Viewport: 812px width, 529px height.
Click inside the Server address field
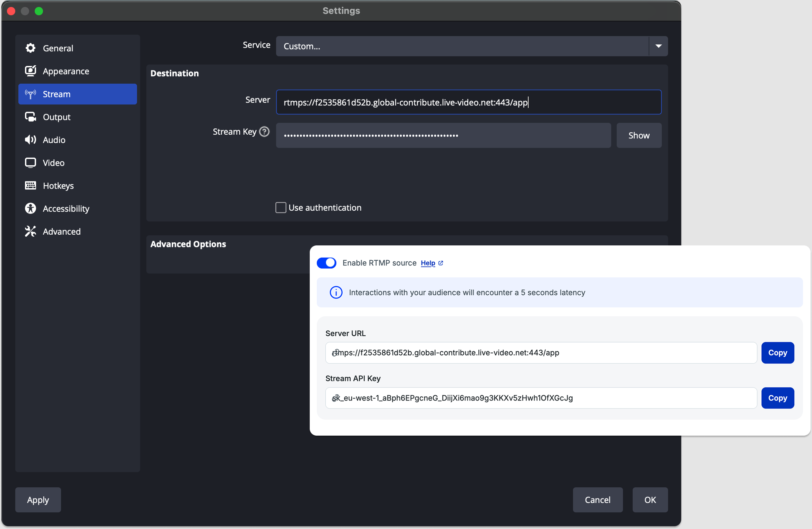click(468, 102)
